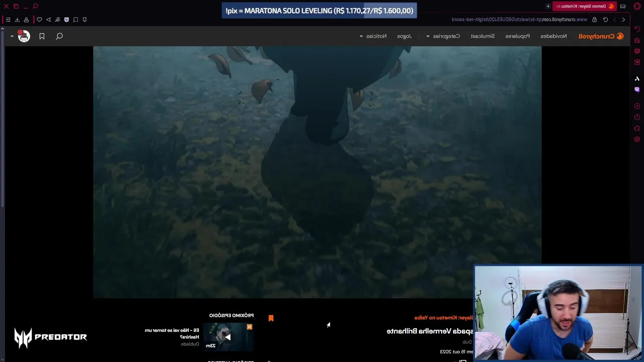
Task: Open Kimetsu no Yaiba series link
Action: (x=444, y=318)
